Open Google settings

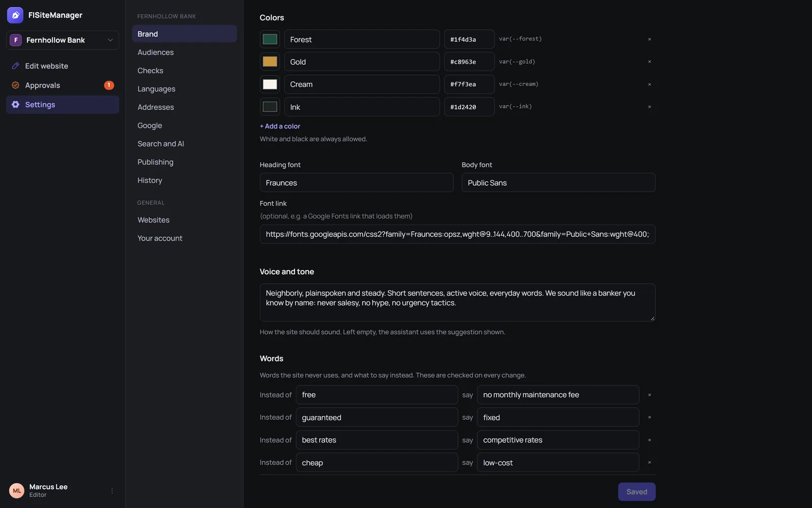[x=184, y=125]
